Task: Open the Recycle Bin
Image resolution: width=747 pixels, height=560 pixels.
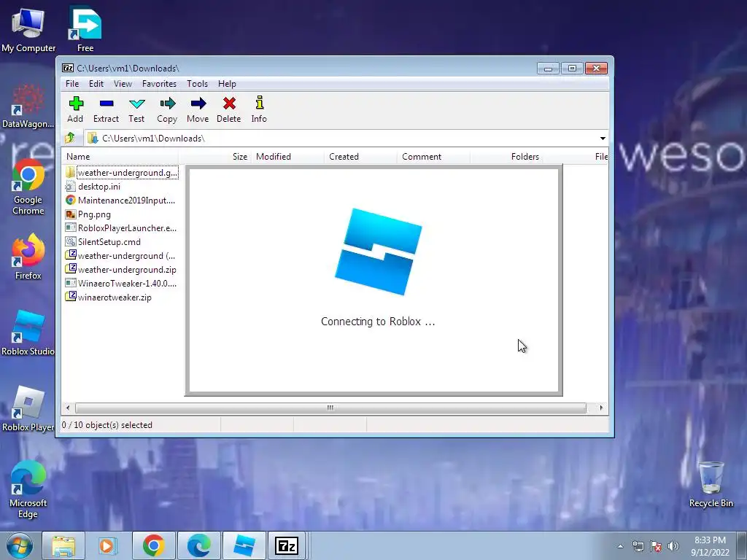Action: 711,485
